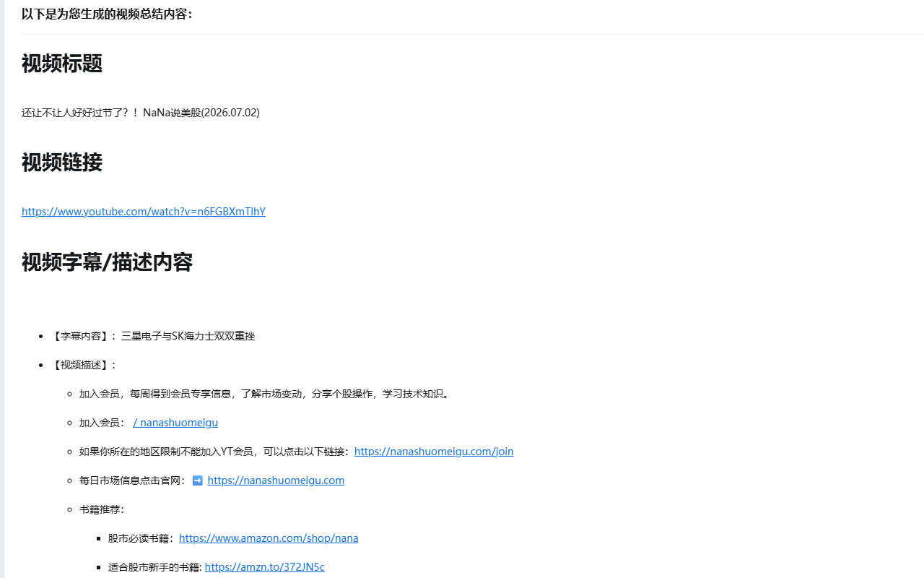This screenshot has width=924, height=578.
Task: Click the line starting '加入会员，每周得到会员专享信息'
Action: point(264,394)
